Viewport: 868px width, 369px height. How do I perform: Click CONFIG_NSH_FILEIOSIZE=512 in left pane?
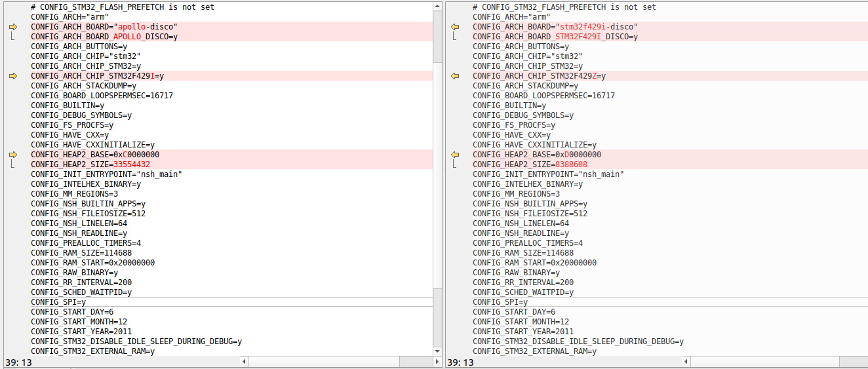tap(88, 214)
